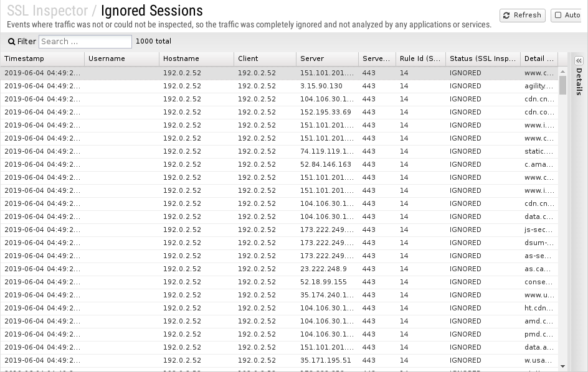Select row with server 3.15.90.130
This screenshot has width=588, height=372.
(279, 86)
